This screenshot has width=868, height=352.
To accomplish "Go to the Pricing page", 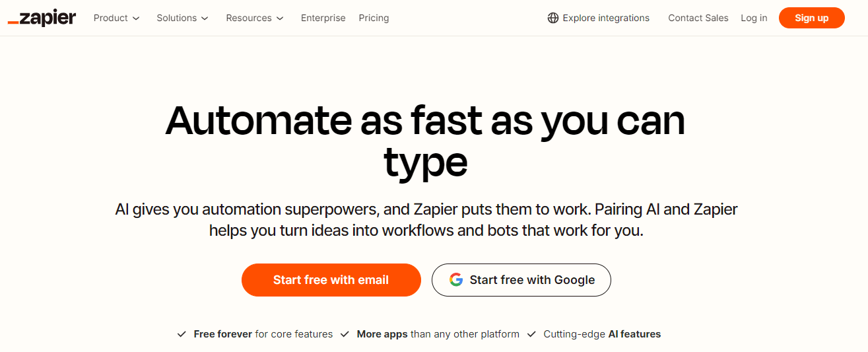I will coord(374,18).
